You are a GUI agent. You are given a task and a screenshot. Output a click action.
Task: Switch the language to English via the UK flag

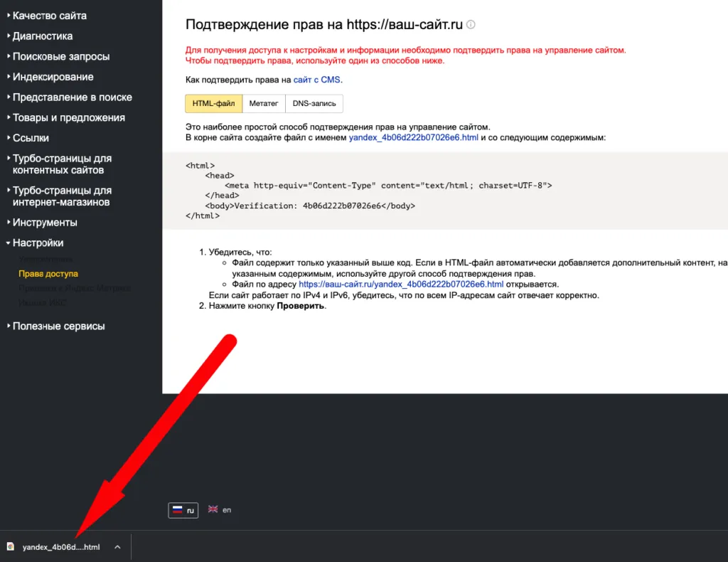tap(220, 509)
